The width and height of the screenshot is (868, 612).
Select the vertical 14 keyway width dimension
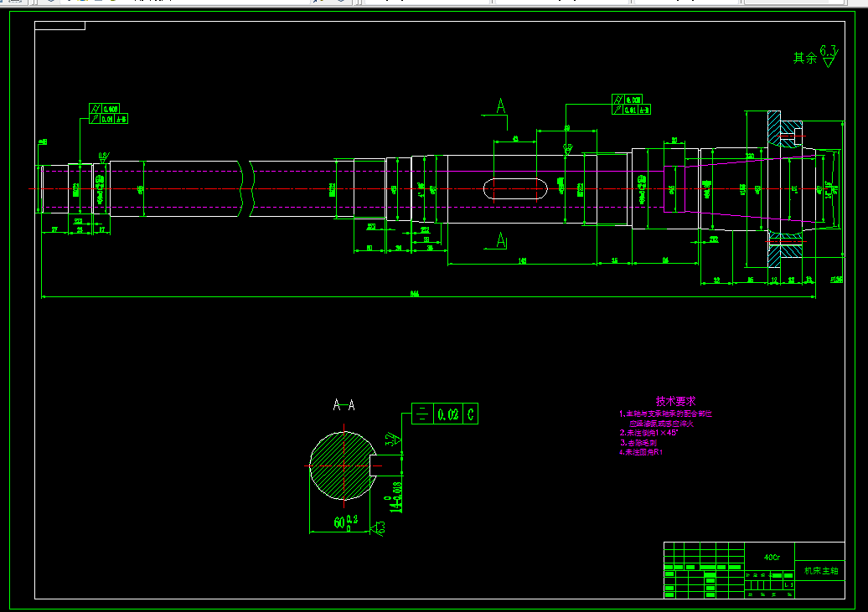(x=395, y=497)
